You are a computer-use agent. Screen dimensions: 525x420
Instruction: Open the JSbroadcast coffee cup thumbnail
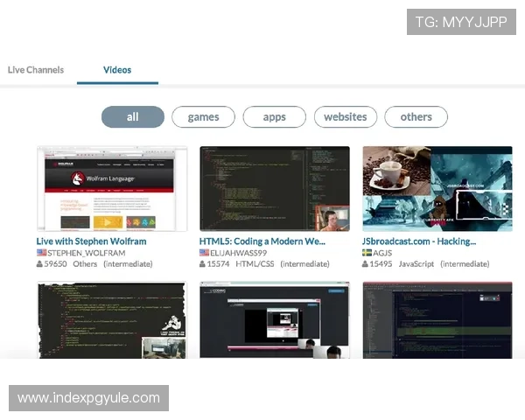click(437, 189)
